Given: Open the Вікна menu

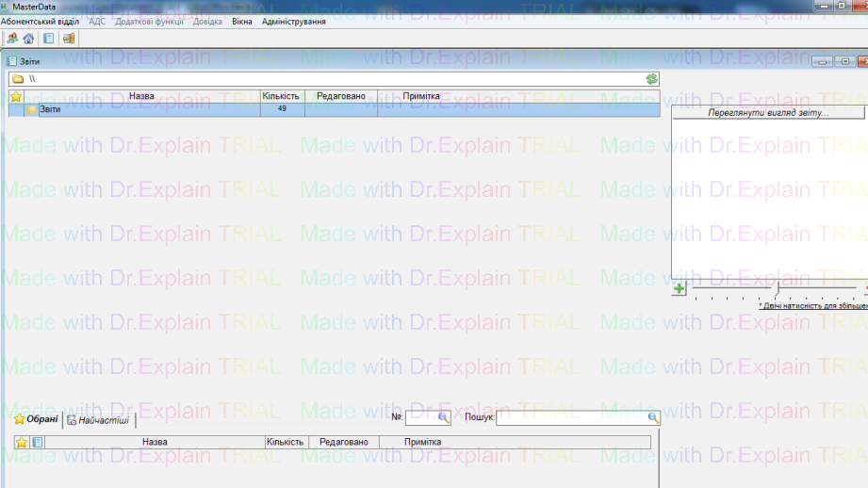Looking at the screenshot, I should tap(241, 21).
